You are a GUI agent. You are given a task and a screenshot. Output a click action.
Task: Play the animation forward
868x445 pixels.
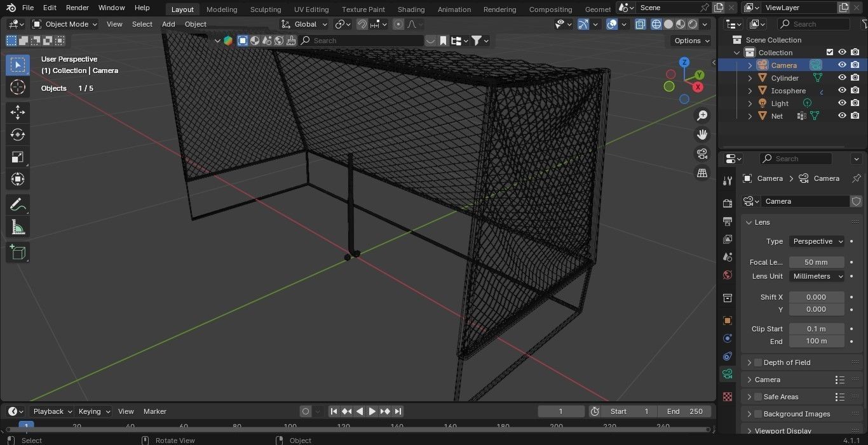click(x=372, y=411)
